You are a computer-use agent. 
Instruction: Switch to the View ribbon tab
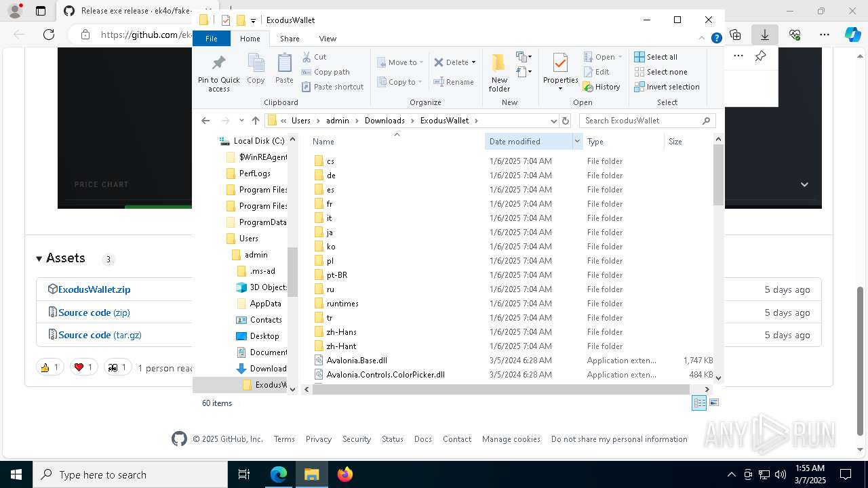tap(328, 39)
